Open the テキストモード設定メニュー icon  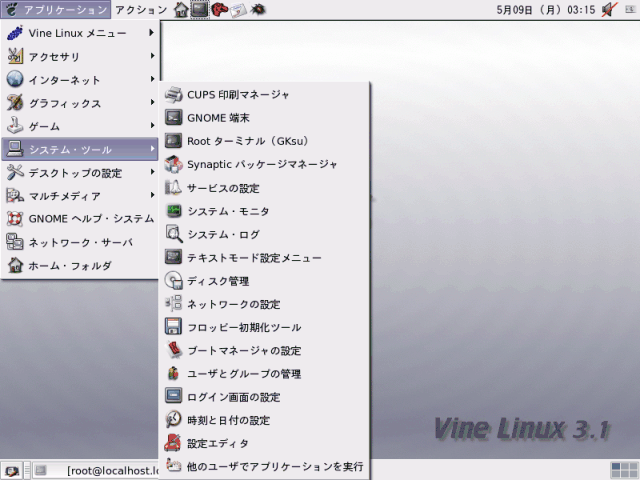[x=173, y=257]
